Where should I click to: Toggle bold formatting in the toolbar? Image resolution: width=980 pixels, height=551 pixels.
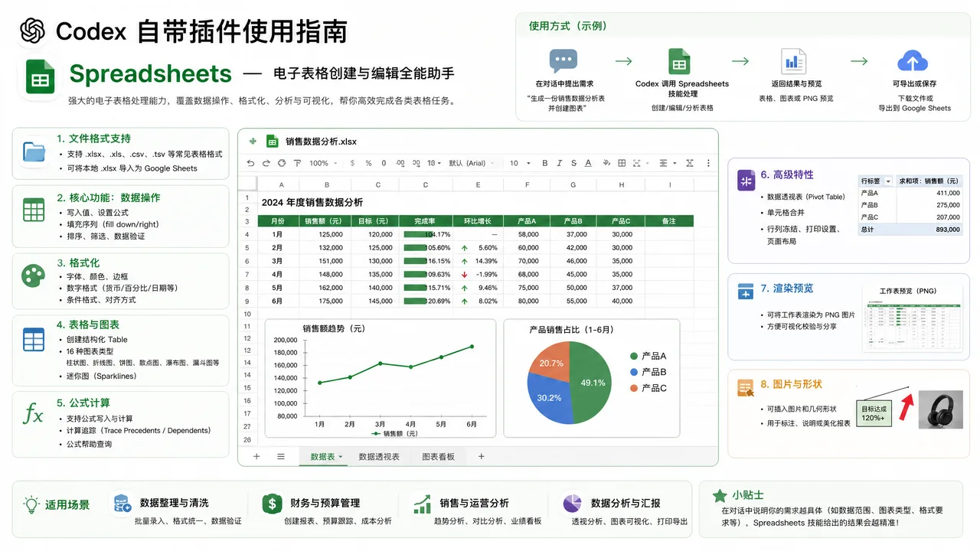(x=545, y=163)
